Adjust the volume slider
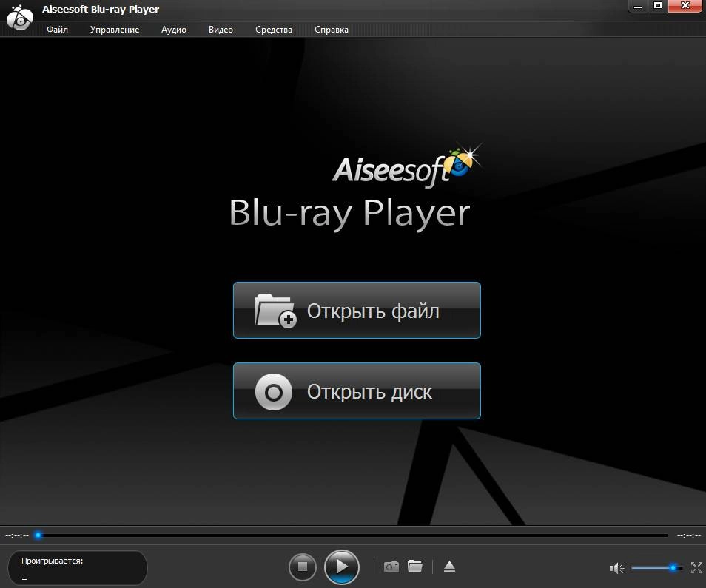The image size is (706, 588). [x=657, y=568]
